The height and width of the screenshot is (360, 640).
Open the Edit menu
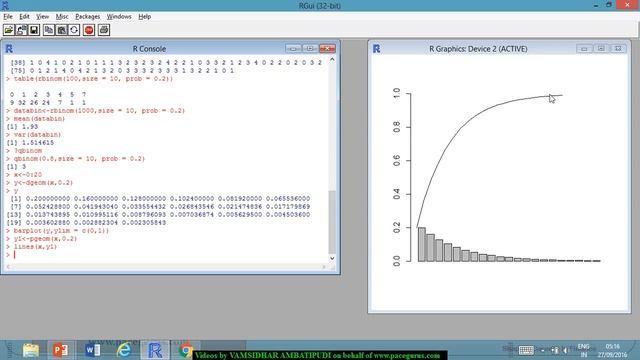[x=24, y=16]
